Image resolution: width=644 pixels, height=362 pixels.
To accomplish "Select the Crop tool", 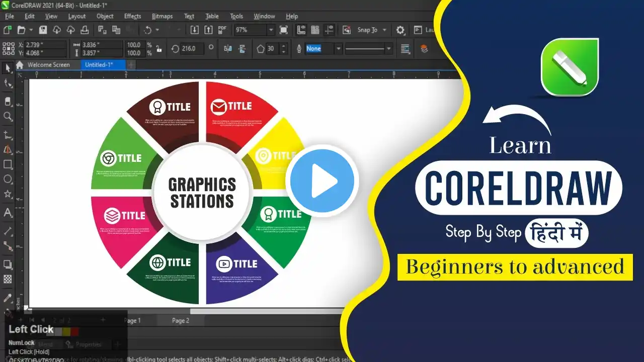I will coord(8,101).
